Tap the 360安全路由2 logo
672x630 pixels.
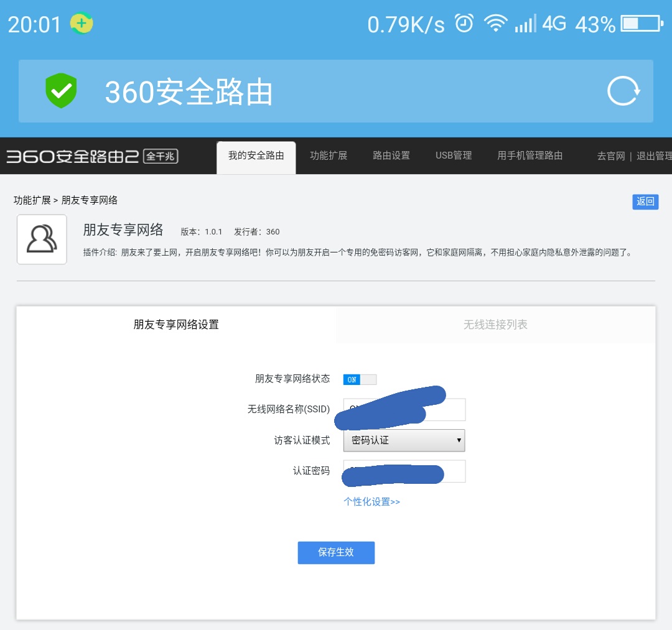coord(92,156)
